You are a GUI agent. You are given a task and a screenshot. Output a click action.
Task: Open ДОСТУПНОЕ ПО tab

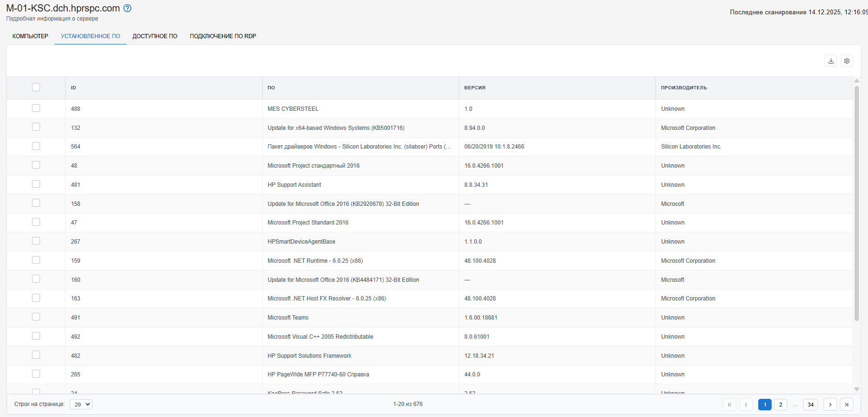click(155, 36)
